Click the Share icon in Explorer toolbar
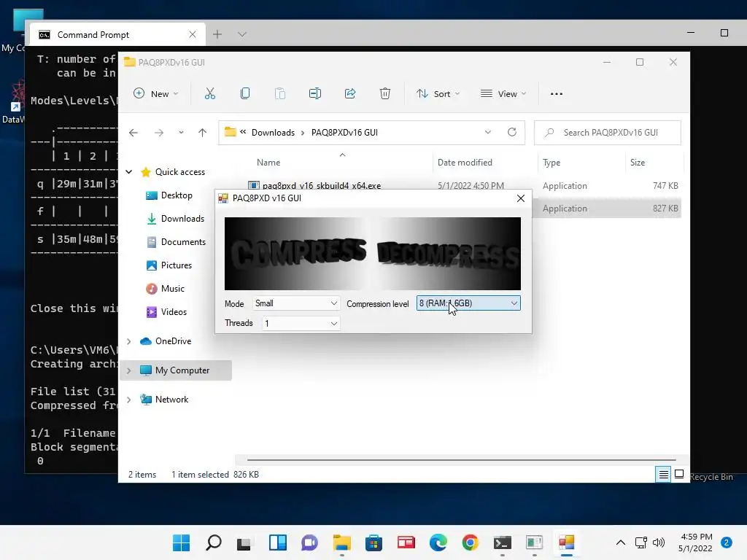 [x=350, y=94]
